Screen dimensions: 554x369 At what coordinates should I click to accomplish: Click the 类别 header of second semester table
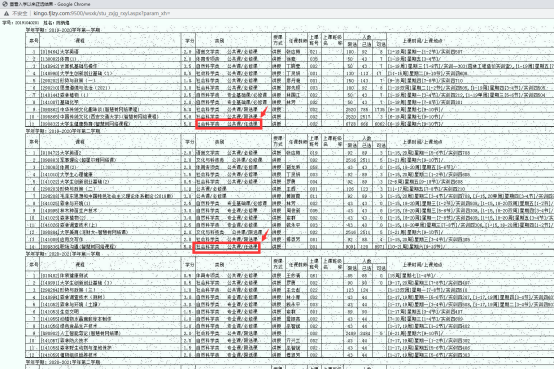click(219, 142)
